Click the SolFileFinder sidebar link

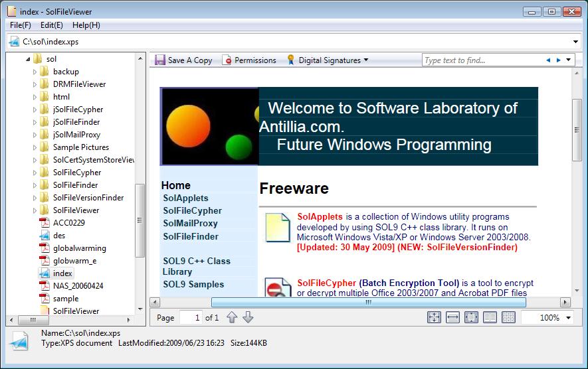191,236
